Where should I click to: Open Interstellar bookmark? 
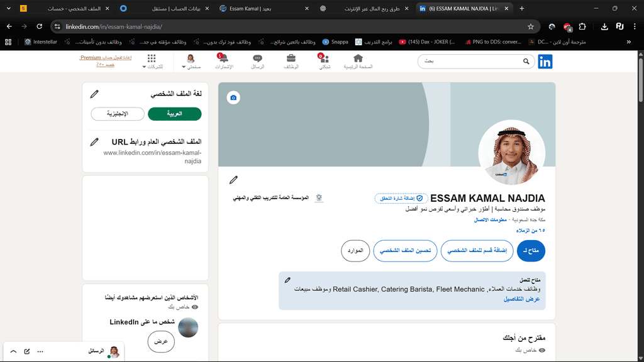(x=41, y=42)
